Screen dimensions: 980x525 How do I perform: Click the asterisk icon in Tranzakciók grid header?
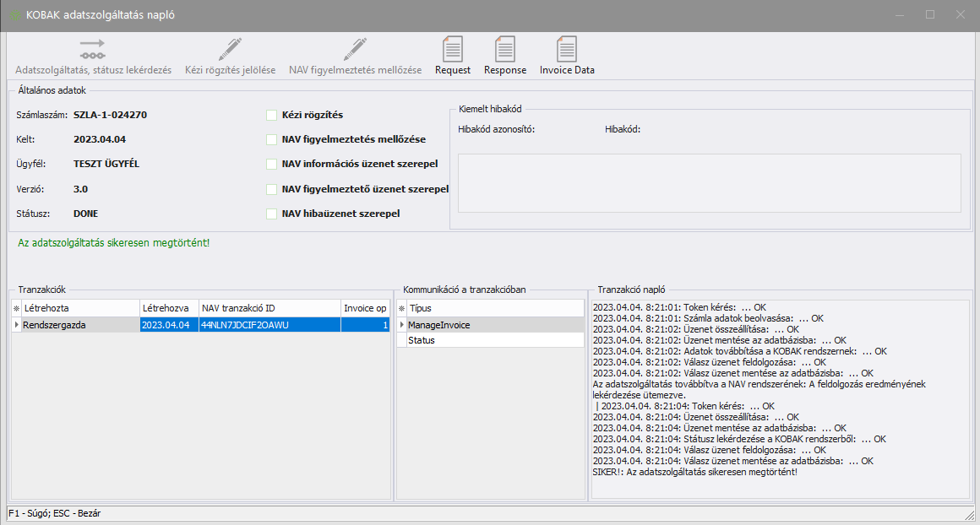coord(15,309)
